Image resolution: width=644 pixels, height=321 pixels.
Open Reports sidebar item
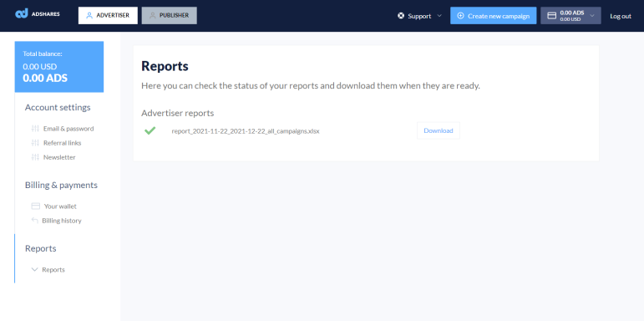[x=53, y=270]
